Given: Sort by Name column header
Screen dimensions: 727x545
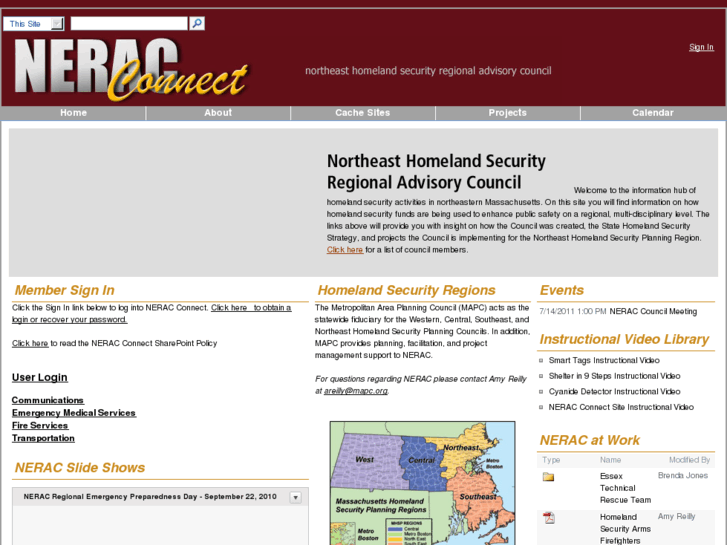Looking at the screenshot, I should pos(610,460).
